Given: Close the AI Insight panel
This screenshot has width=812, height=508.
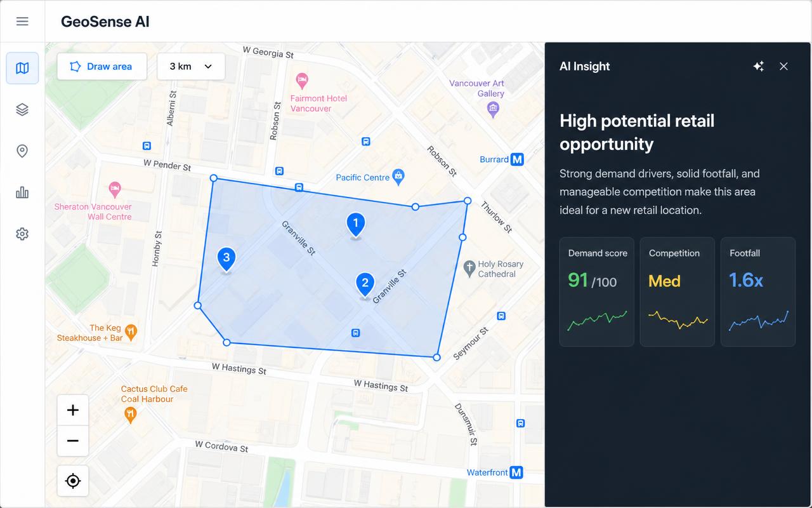Looking at the screenshot, I should click(784, 67).
